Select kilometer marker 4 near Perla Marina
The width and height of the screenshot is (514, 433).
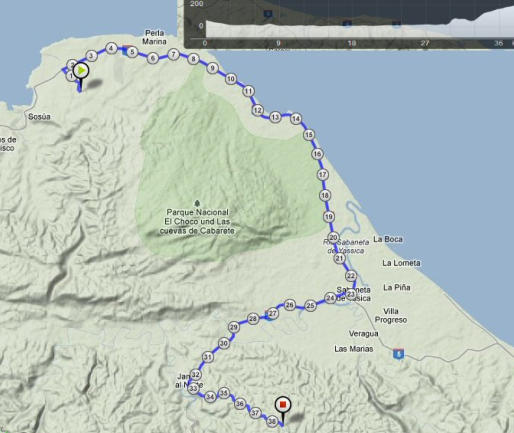(x=111, y=48)
